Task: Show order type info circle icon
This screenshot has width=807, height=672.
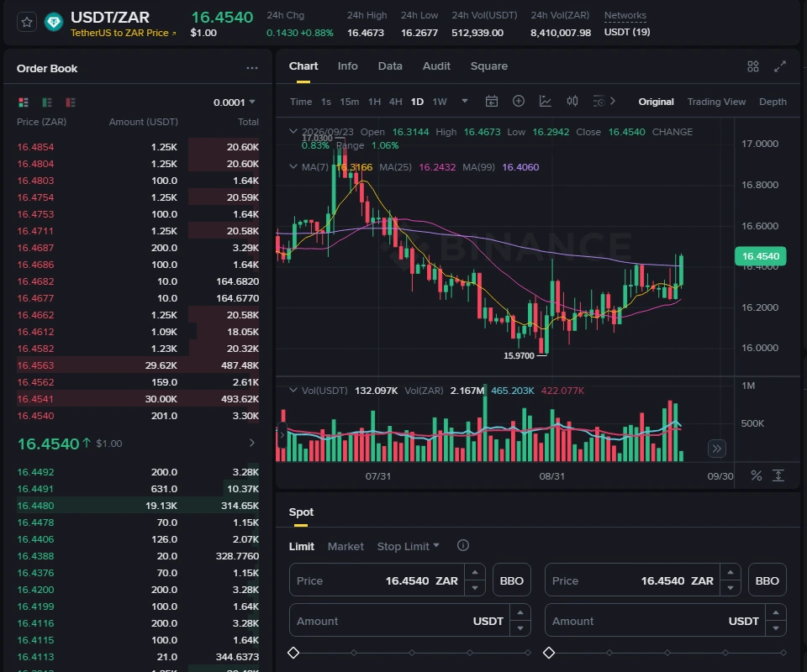Action: (462, 545)
